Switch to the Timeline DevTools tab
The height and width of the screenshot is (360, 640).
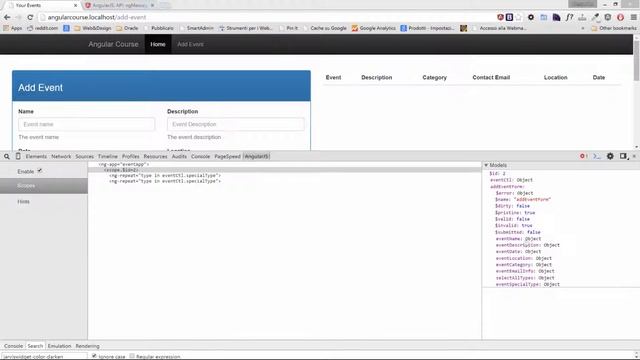point(108,156)
